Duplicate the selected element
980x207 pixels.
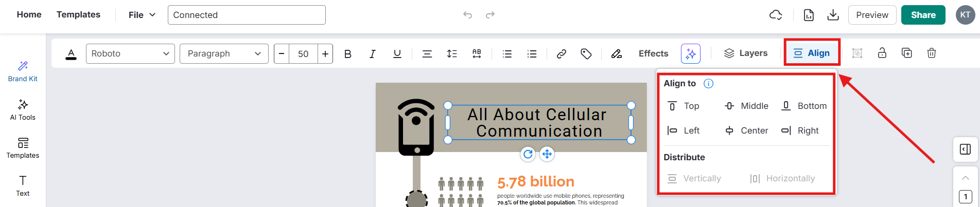pyautogui.click(x=906, y=53)
